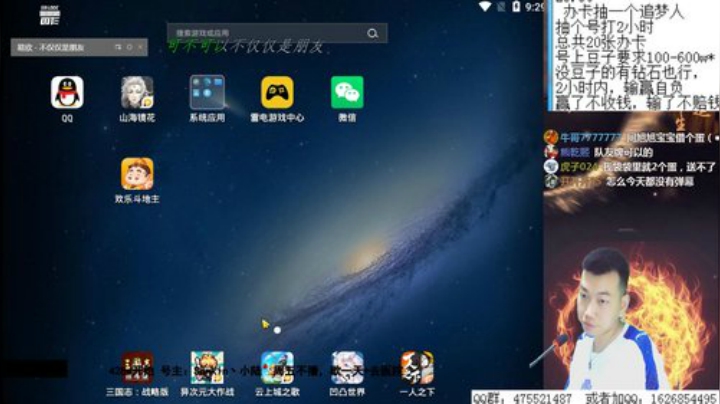Click chat message 怎么今天都没有弹幕

649,182
